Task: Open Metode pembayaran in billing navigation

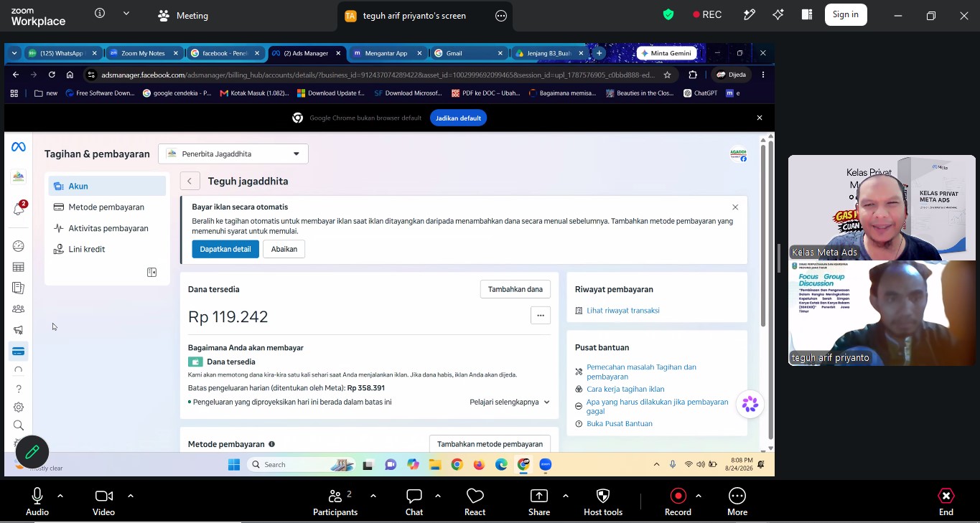Action: click(x=107, y=207)
